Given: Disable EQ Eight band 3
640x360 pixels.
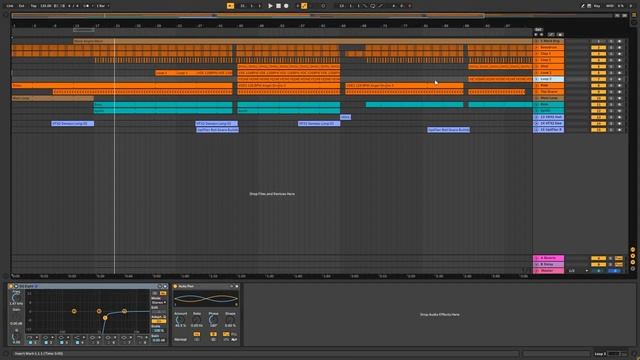Looking at the screenshot, I should tap(62, 342).
